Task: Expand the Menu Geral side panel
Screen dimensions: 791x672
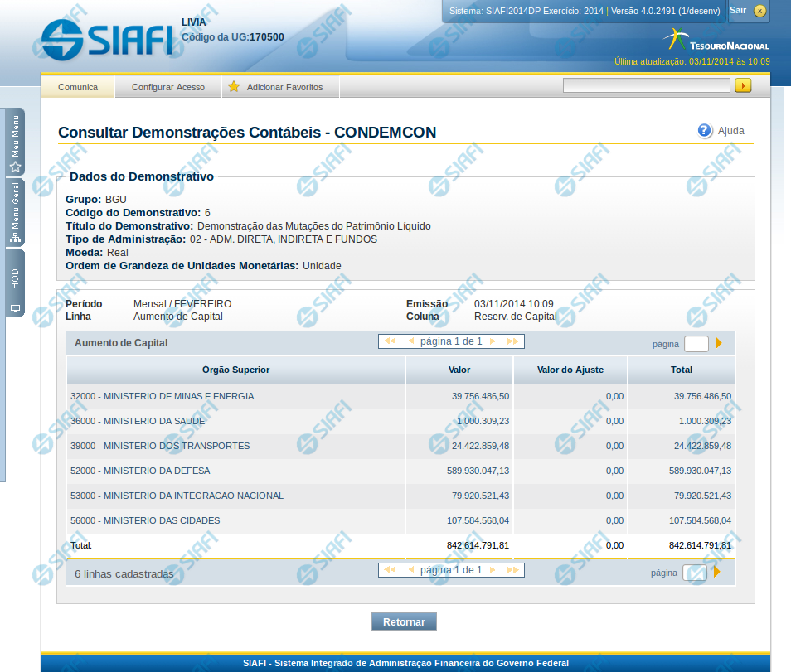Action: (x=15, y=213)
